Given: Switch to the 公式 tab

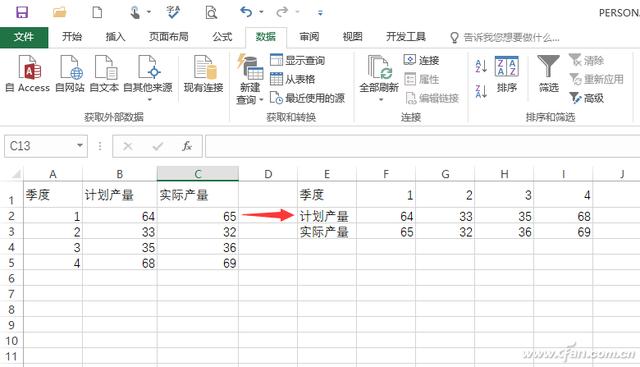Looking at the screenshot, I should tap(222, 37).
